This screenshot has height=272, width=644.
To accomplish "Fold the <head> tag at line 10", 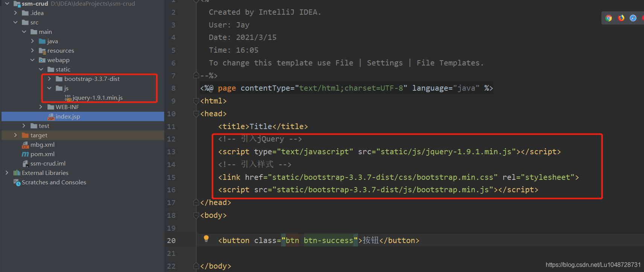I will pyautogui.click(x=196, y=114).
